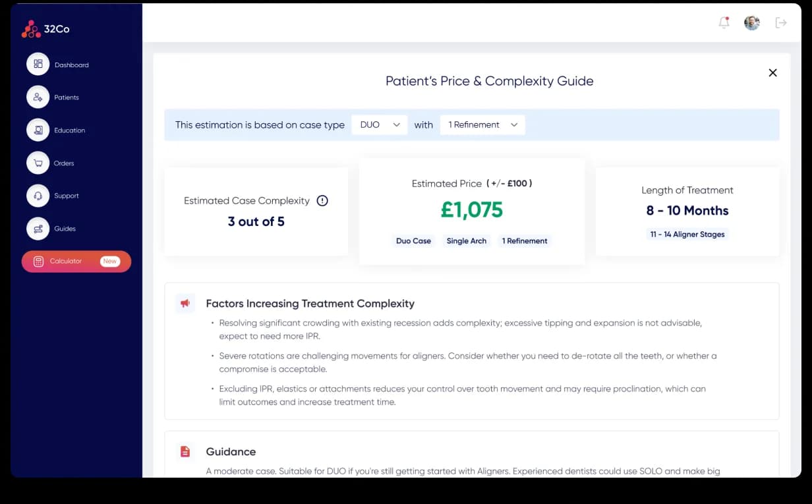
Task: Click the 1 Refinement tag under price
Action: pos(525,241)
